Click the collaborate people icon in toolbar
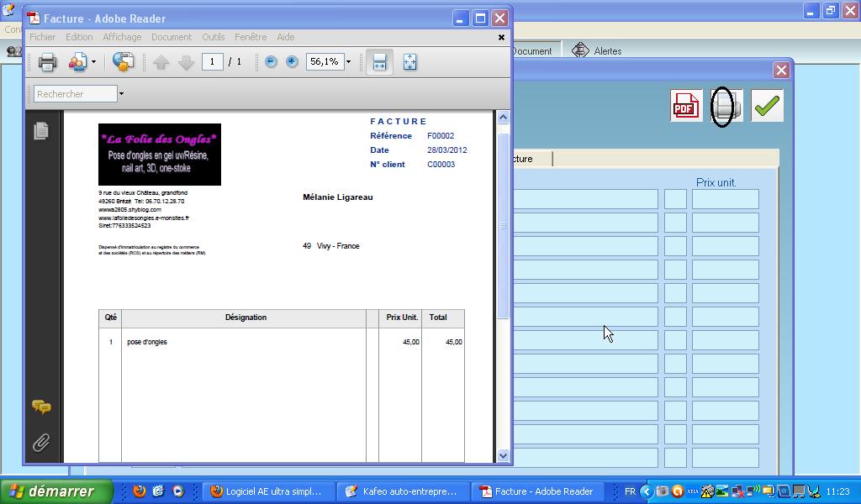This screenshot has height=504, width=861. (77, 62)
